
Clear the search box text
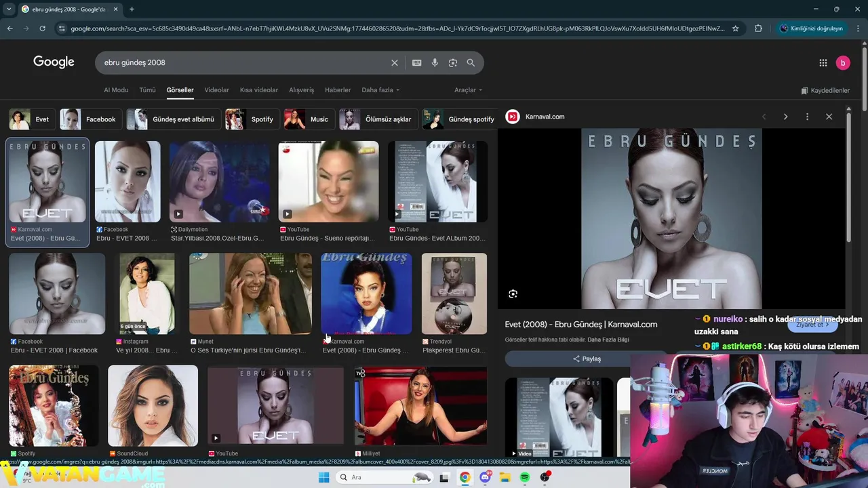pos(395,62)
